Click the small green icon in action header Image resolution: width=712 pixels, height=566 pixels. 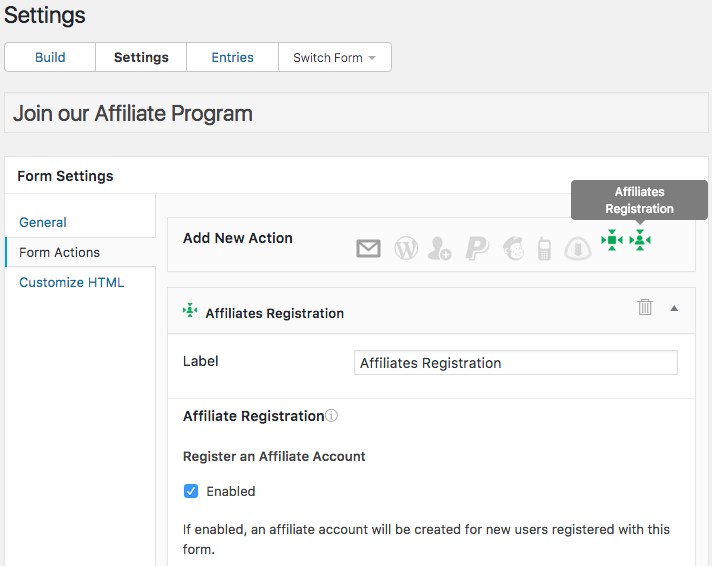(190, 311)
